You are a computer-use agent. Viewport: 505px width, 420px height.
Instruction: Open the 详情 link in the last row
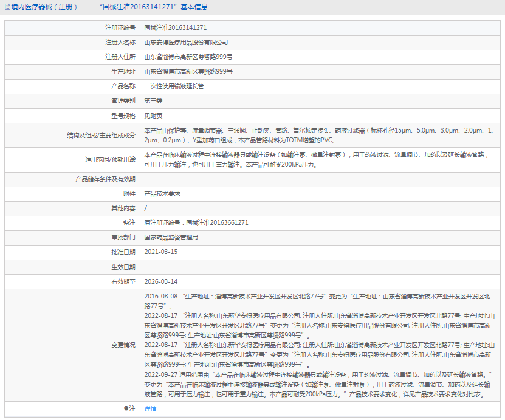[x=150, y=408]
